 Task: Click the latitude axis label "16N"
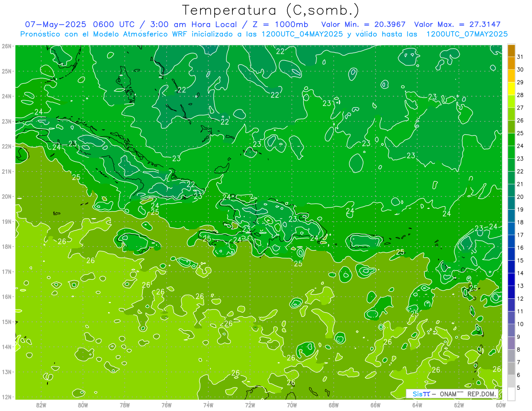point(7,297)
